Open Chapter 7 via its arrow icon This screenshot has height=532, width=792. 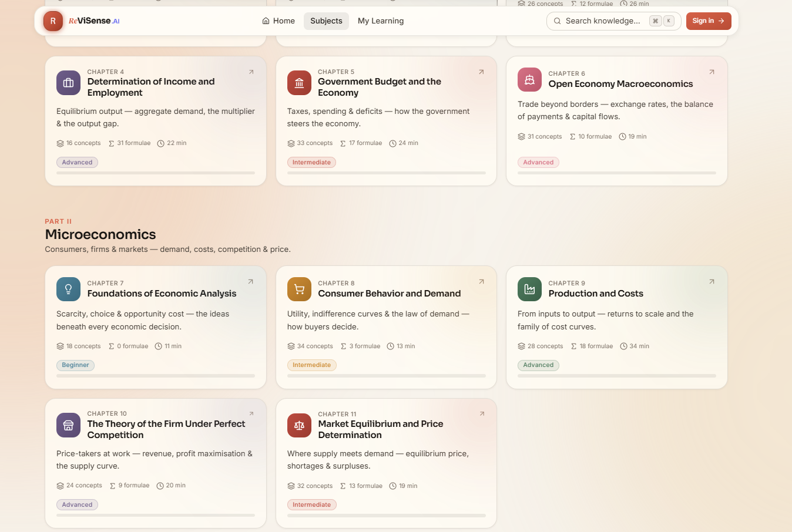(x=251, y=282)
